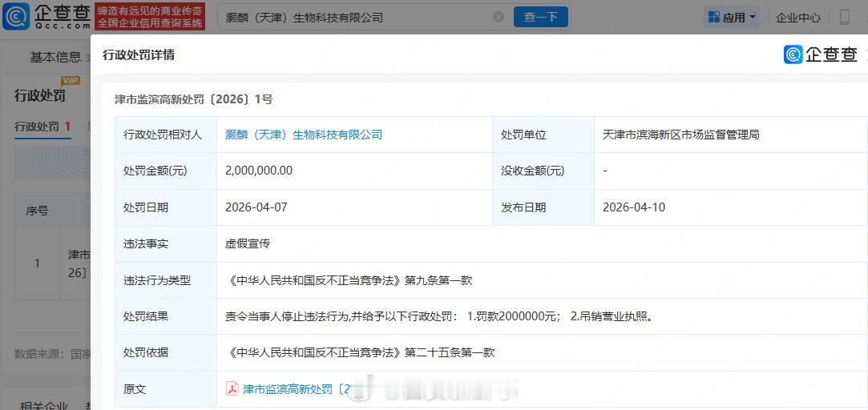Open the 濒麟（天津）生物科技有限公司 company link
Image resolution: width=868 pixels, height=410 pixels.
304,135
